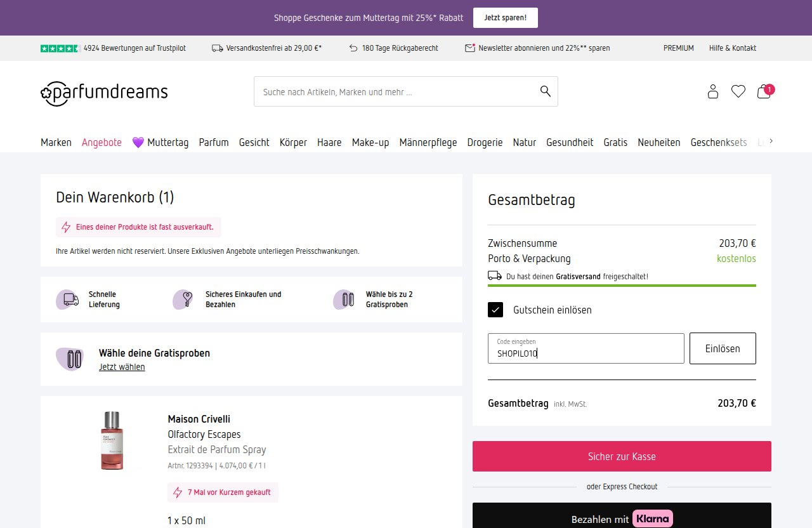This screenshot has width=812, height=528.
Task: Open the PREMIUM link
Action: 679,48
